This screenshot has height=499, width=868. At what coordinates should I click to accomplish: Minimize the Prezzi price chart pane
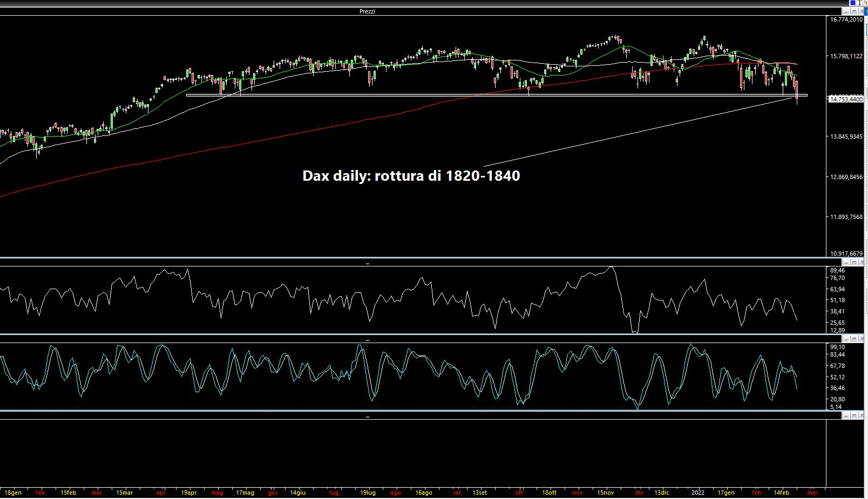(x=846, y=11)
